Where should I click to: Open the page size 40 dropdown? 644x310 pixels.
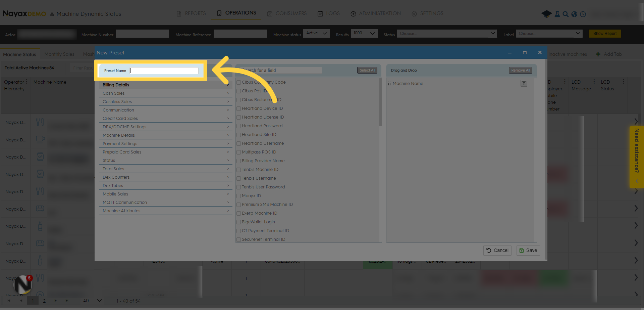[x=93, y=301]
